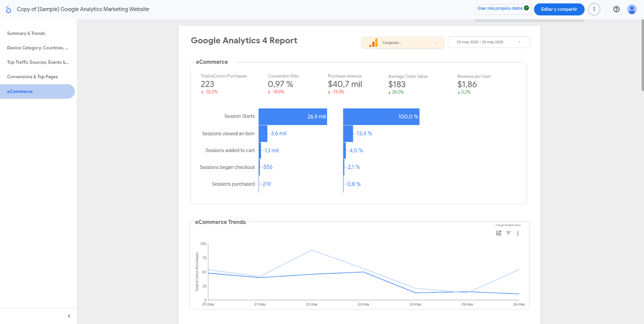Click the 2,1 % funnel value

coord(354,167)
